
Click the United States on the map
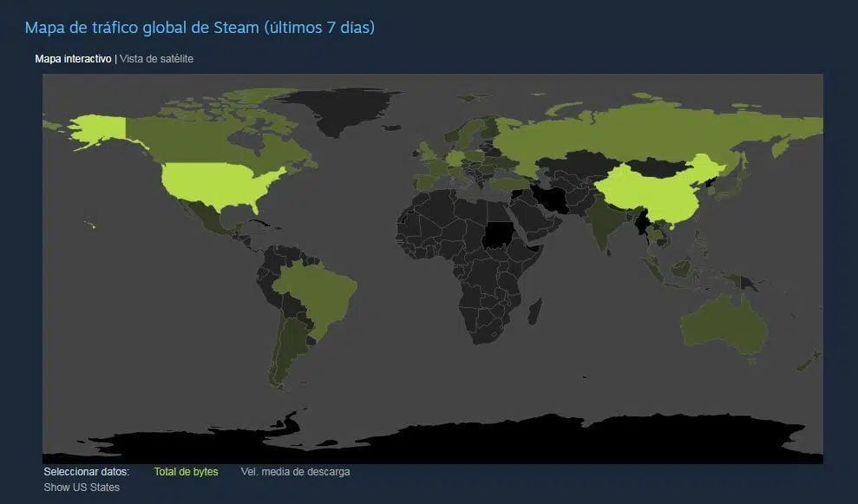coord(216,185)
